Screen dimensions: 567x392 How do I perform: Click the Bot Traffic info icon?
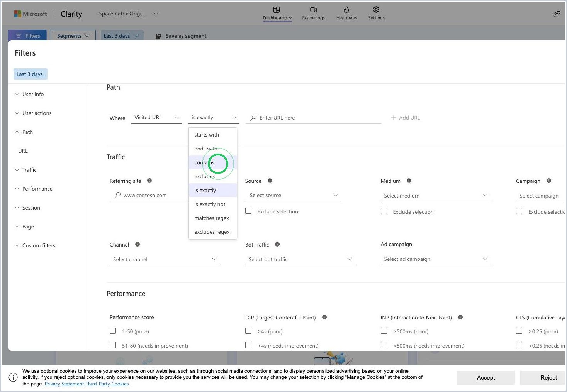tap(277, 244)
